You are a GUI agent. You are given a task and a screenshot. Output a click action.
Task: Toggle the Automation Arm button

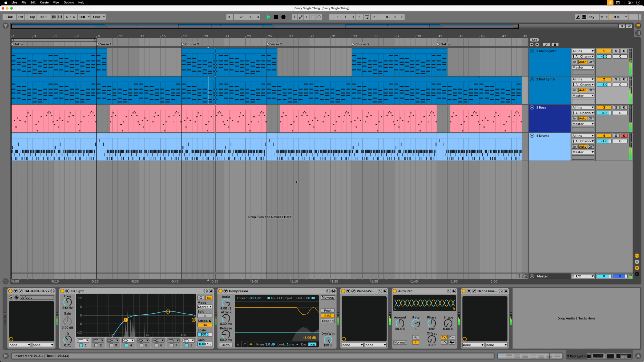click(x=301, y=17)
